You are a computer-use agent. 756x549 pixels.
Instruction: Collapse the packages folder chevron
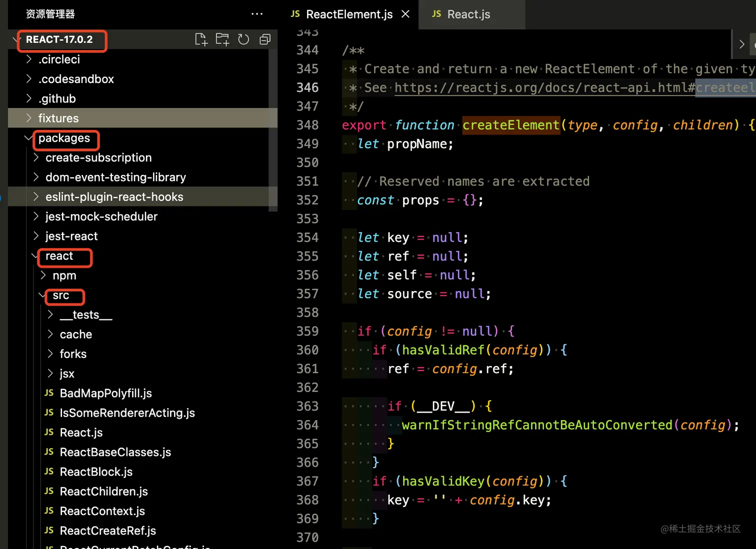(x=29, y=137)
